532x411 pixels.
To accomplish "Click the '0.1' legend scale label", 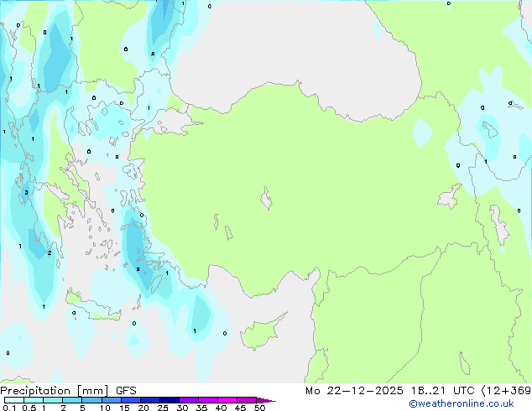I will point(9,408).
